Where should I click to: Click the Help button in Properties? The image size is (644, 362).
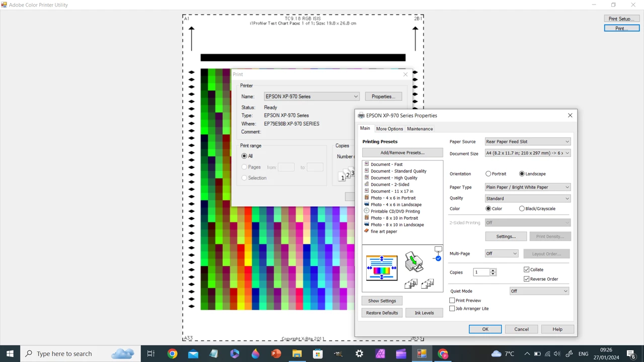[x=557, y=329]
